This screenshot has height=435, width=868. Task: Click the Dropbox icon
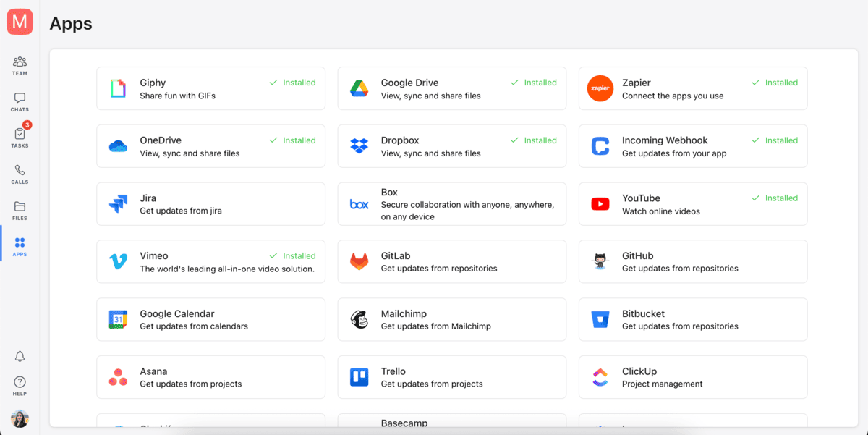(358, 145)
